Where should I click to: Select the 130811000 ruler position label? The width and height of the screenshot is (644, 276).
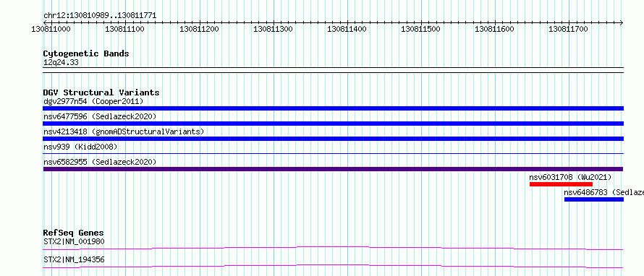pyautogui.click(x=51, y=29)
